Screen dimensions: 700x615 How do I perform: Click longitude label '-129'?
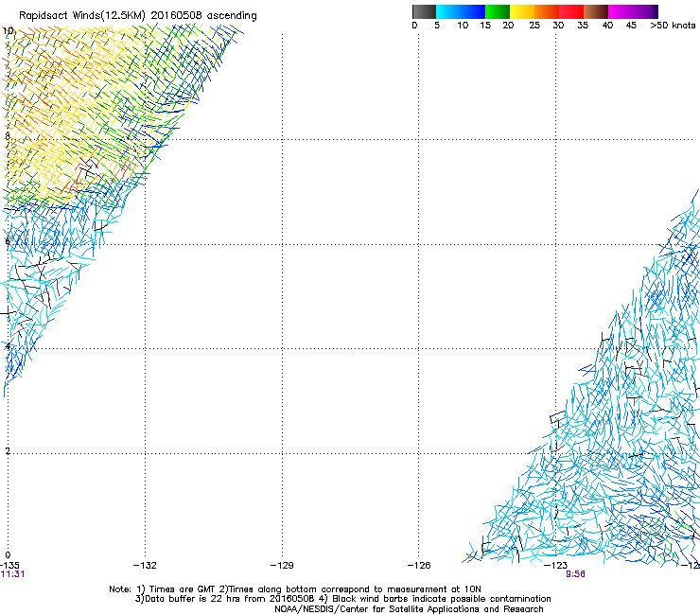[x=282, y=566]
